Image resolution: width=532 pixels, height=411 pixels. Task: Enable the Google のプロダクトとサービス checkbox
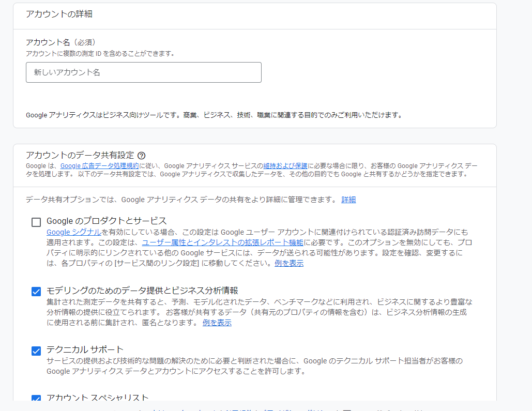pyautogui.click(x=36, y=222)
